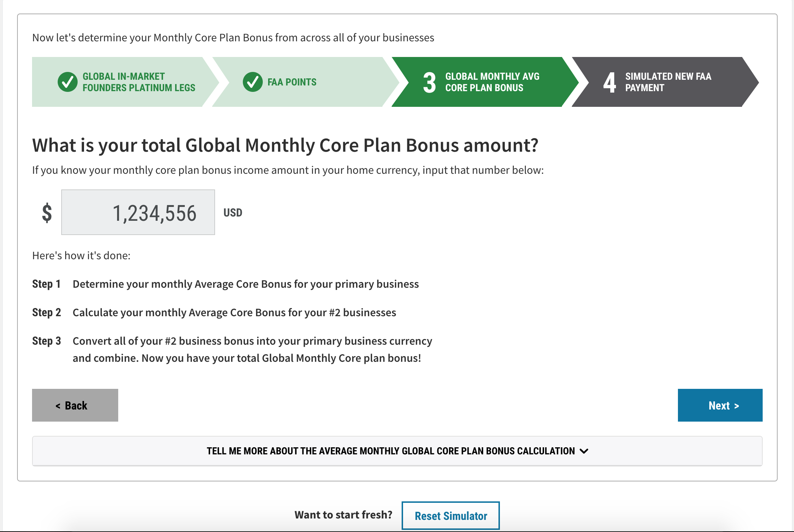Click the bonus amount input field showing 1,234,556
The width and height of the screenshot is (794, 532).
tap(138, 212)
